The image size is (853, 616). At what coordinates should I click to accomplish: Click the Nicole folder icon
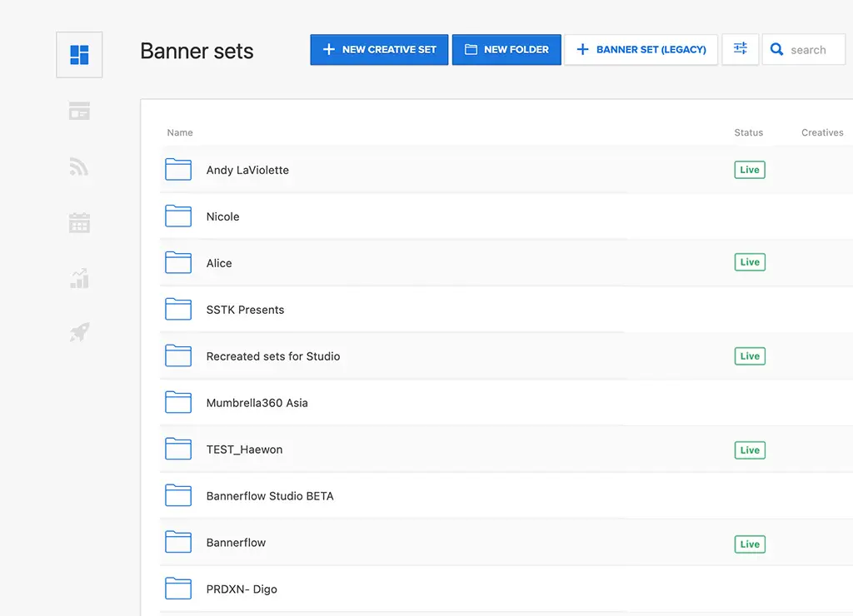click(x=178, y=216)
